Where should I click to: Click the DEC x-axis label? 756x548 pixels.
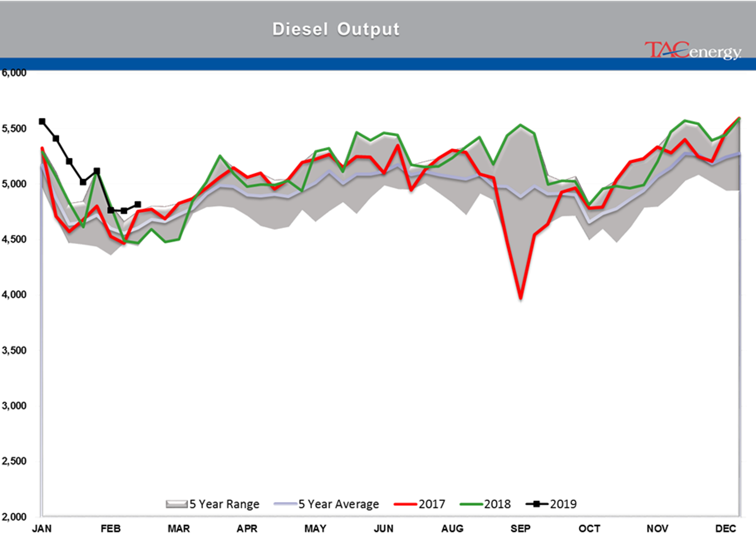point(726,529)
